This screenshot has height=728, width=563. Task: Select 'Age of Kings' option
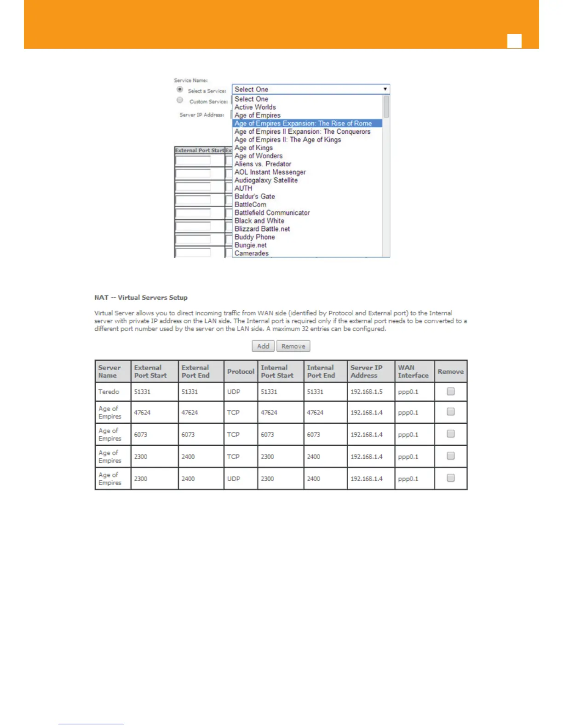(253, 148)
